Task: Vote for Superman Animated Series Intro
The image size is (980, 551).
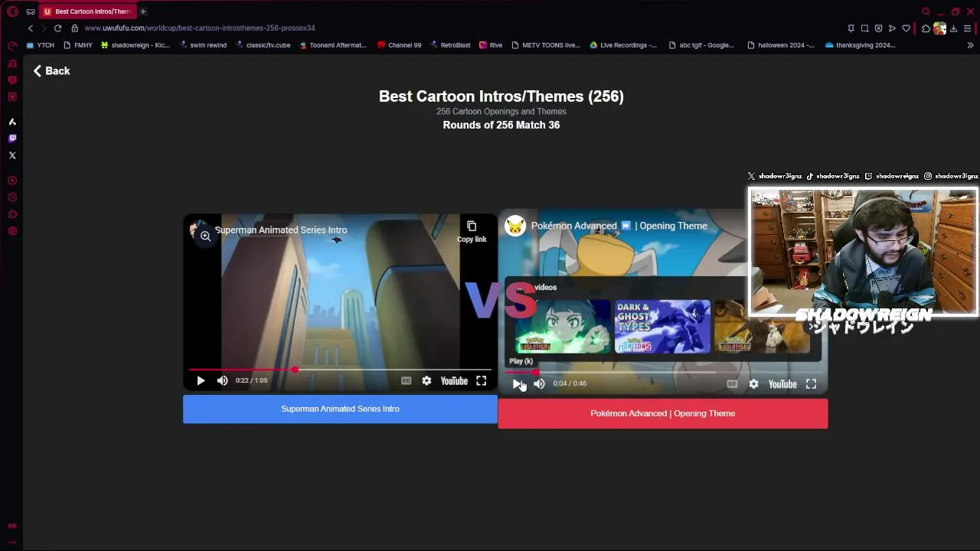Action: tap(340, 409)
